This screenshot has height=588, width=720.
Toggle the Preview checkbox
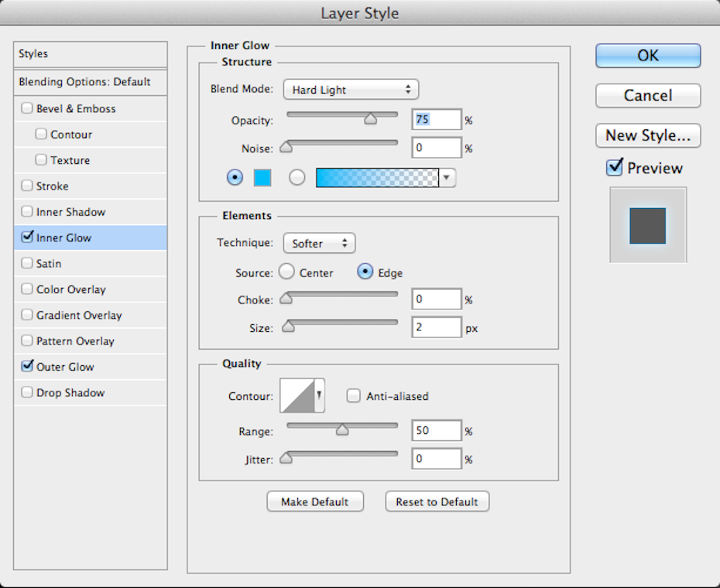(615, 167)
